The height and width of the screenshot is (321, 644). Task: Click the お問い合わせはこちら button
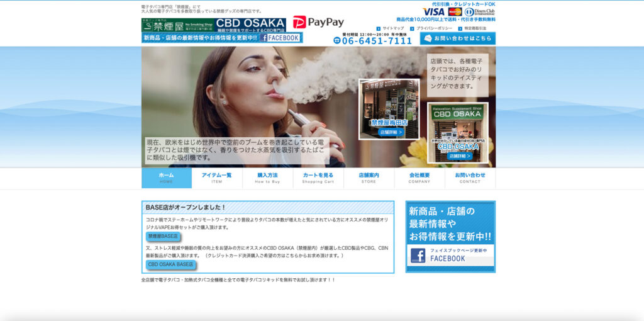tap(458, 38)
